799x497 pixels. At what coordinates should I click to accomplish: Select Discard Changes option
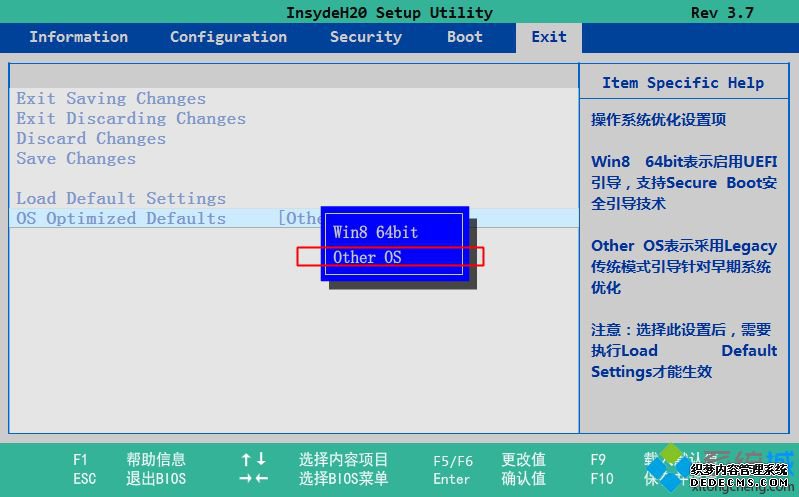(91, 139)
